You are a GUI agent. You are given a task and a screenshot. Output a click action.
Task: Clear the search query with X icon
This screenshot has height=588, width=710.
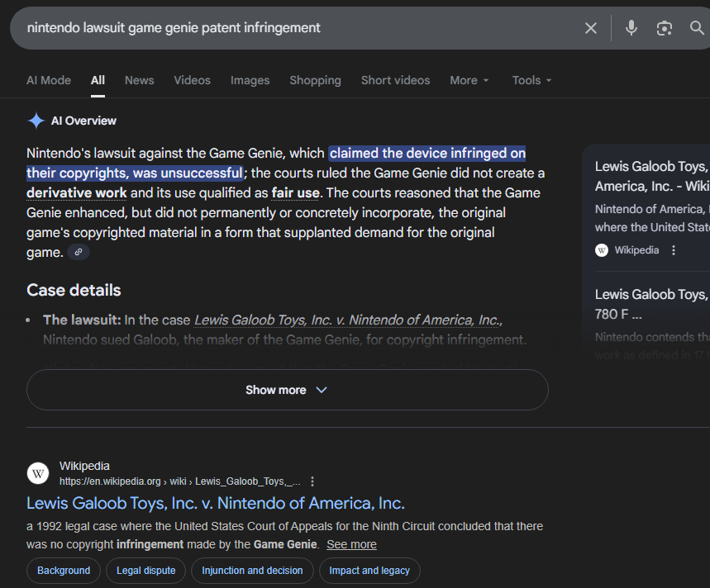pos(590,28)
